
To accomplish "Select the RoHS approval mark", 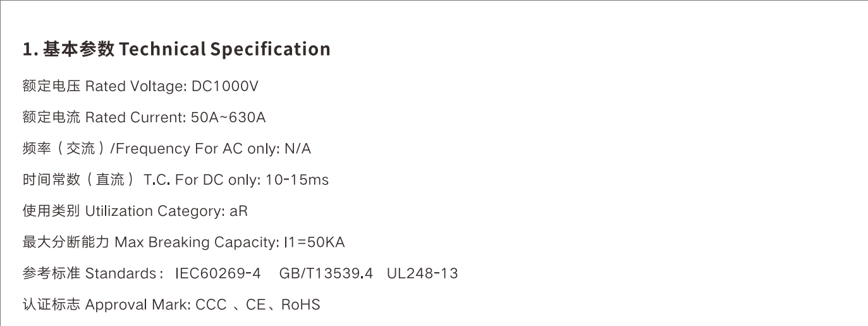I will (300, 304).
